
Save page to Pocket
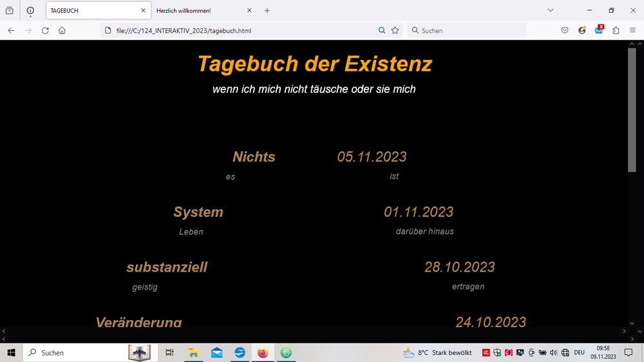pos(565,30)
